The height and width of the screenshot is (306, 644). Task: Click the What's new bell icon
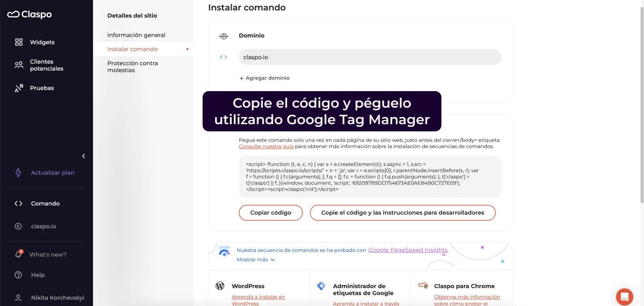[x=18, y=254]
